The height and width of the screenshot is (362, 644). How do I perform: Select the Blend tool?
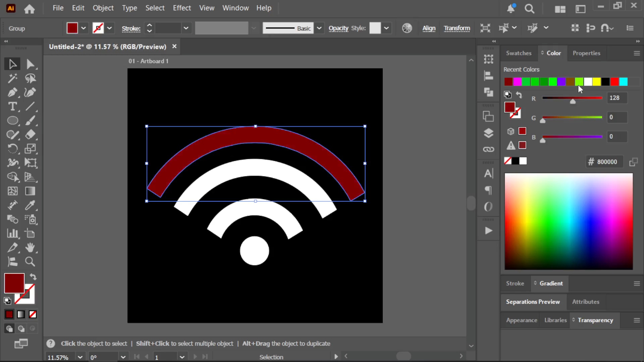pyautogui.click(x=12, y=220)
